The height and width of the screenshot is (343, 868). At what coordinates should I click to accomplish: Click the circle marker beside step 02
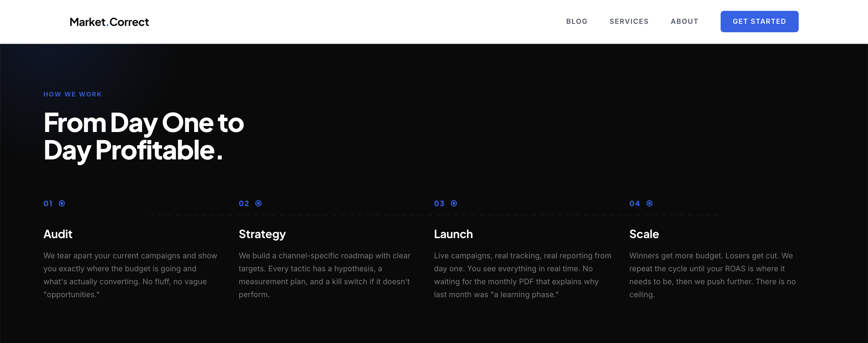click(259, 203)
